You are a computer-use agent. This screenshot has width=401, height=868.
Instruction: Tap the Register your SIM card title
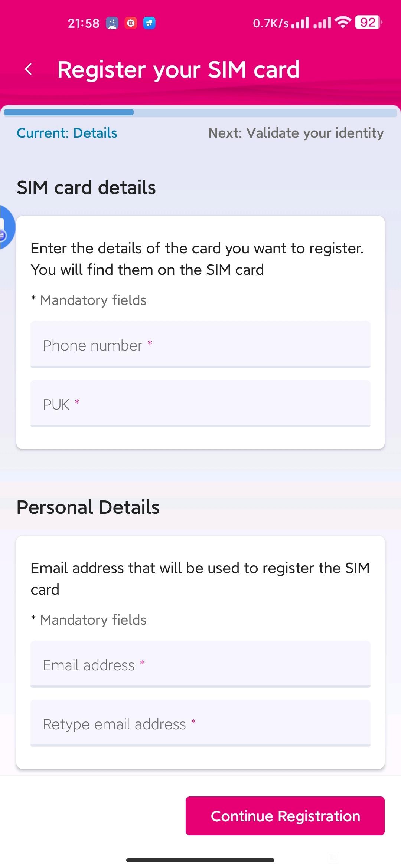[x=179, y=70]
